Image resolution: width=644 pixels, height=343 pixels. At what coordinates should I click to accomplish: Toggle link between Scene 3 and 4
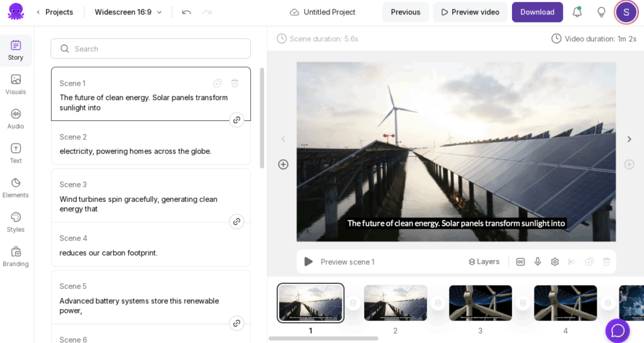coord(236,222)
